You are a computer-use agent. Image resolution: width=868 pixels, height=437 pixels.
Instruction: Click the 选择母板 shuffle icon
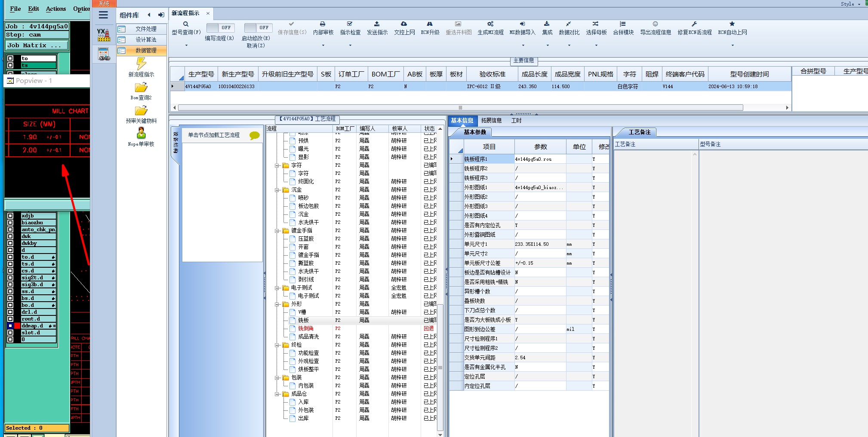click(x=595, y=24)
